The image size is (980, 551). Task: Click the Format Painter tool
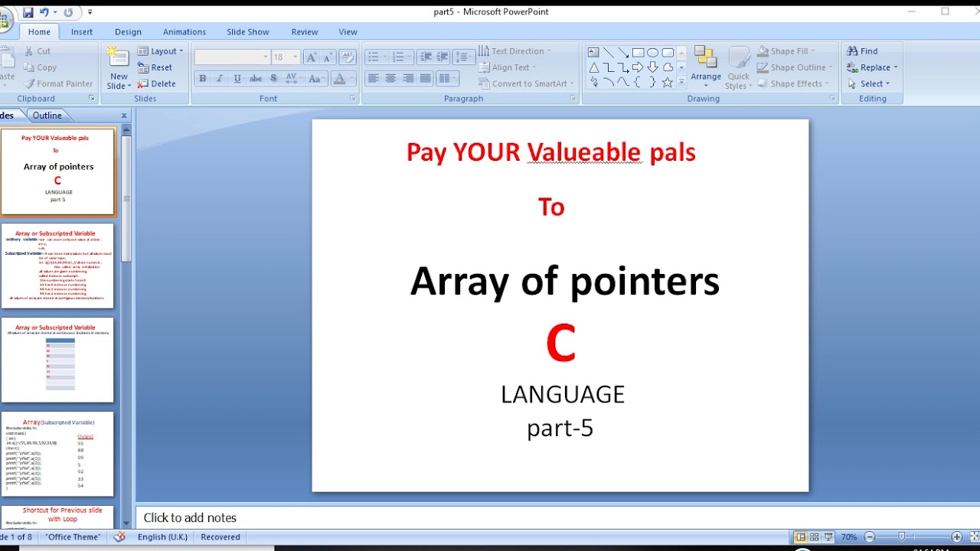pos(59,84)
